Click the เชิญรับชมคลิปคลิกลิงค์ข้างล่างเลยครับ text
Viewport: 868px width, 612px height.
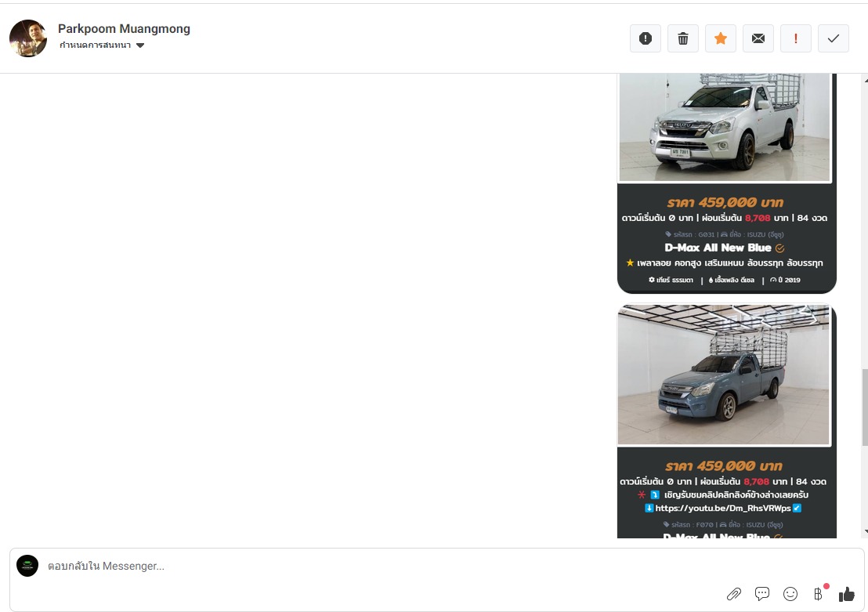pos(736,494)
